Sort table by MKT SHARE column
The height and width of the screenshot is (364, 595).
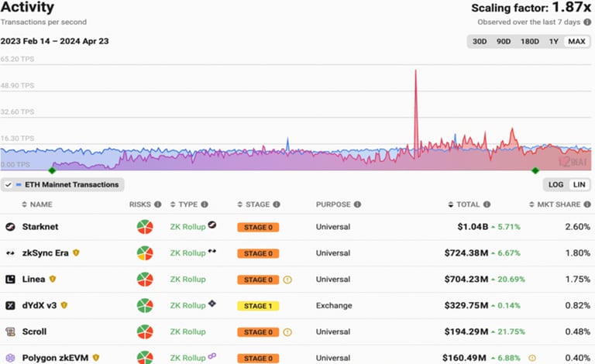pyautogui.click(x=555, y=204)
